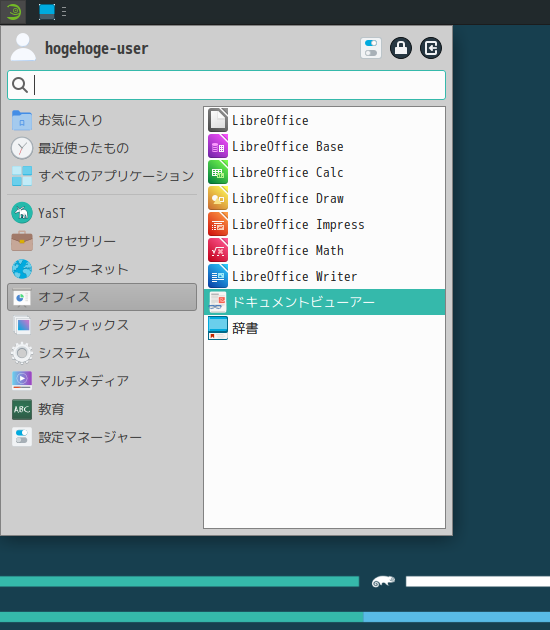The image size is (550, 630).
Task: Click the settings manager switch icon in sidebar
Action: coord(22,437)
